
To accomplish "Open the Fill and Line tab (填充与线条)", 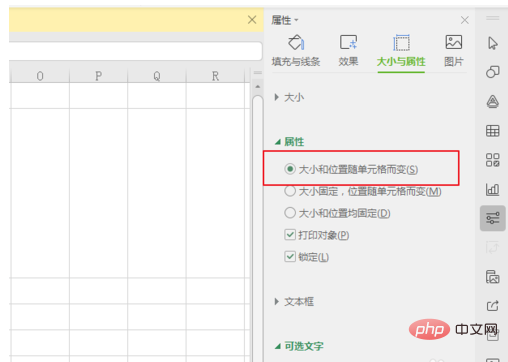I will coord(296,51).
